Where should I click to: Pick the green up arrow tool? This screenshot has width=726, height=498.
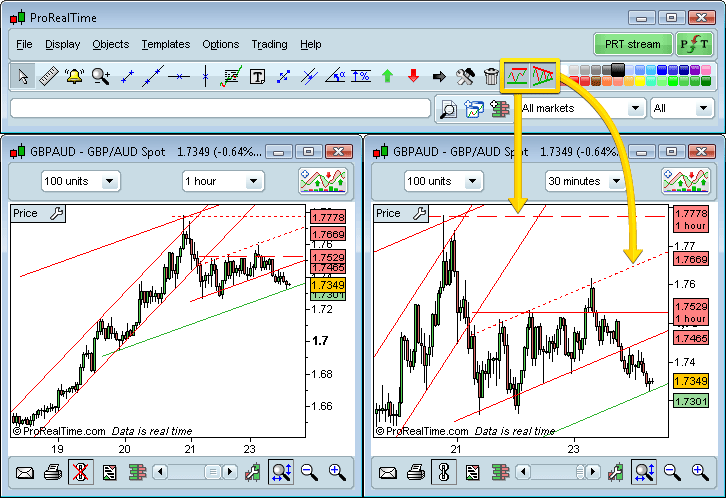387,76
